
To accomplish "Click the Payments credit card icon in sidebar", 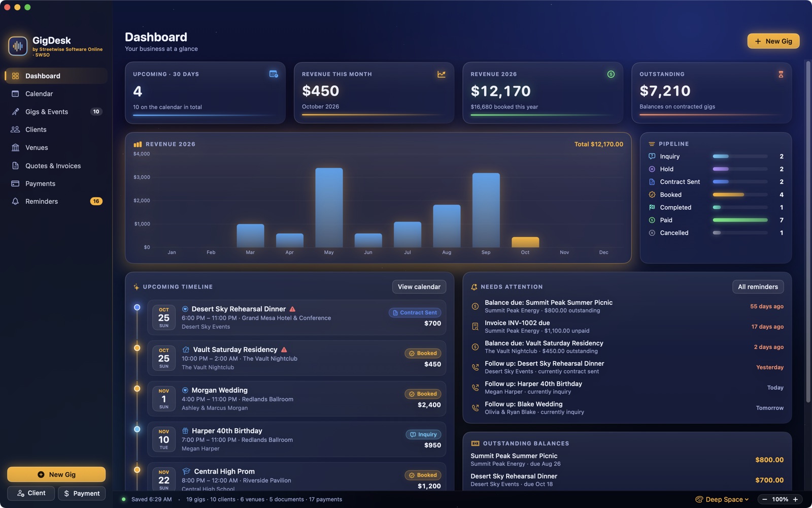I will [15, 183].
